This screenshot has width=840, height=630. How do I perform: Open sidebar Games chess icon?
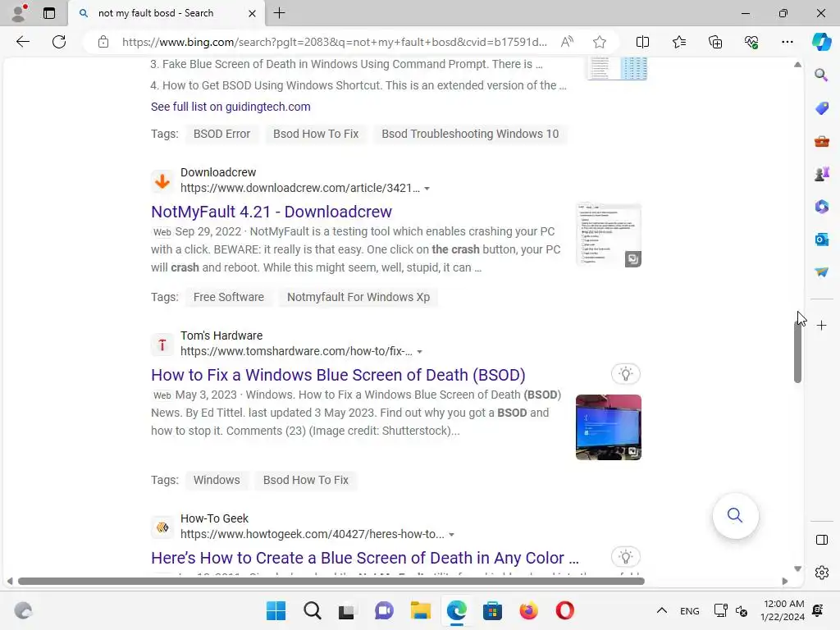click(x=821, y=174)
